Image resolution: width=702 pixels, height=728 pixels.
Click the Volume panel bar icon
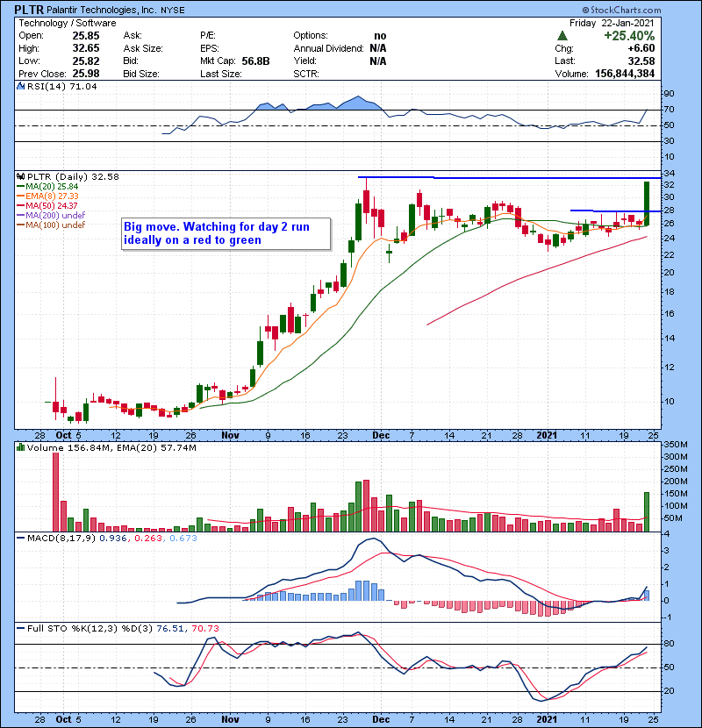click(x=20, y=447)
